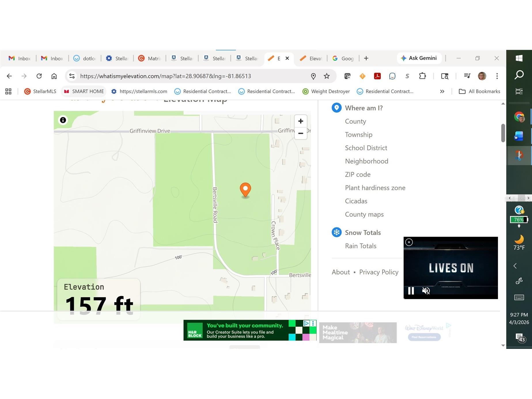
Task: Open the Chrome three-dot menu
Action: point(497,76)
